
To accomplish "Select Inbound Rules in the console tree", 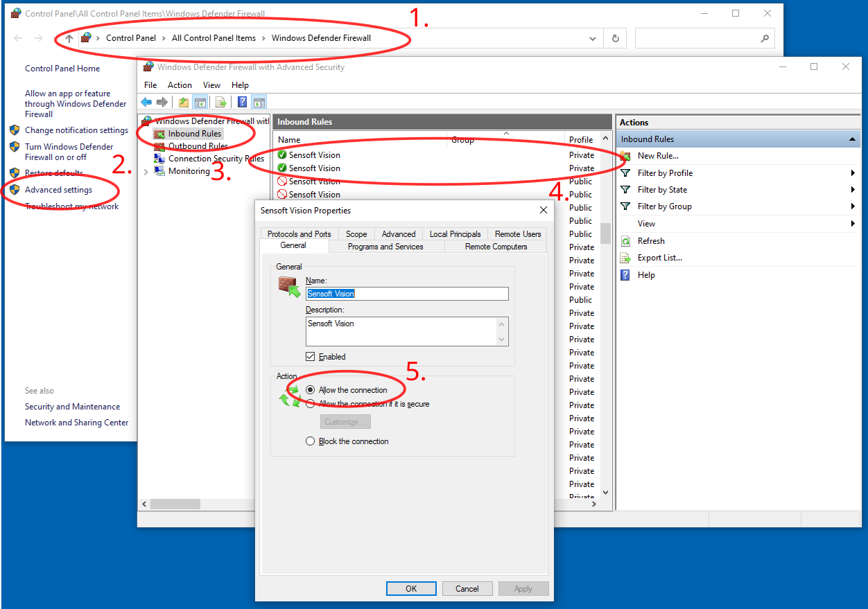I will [195, 134].
